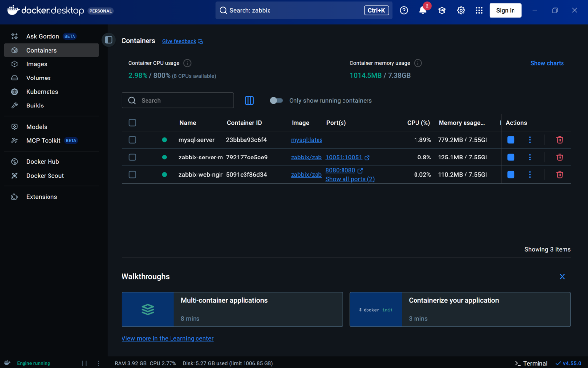Image resolution: width=588 pixels, height=368 pixels.
Task: Stop the zabbix-web-ngir container
Action: click(511, 174)
